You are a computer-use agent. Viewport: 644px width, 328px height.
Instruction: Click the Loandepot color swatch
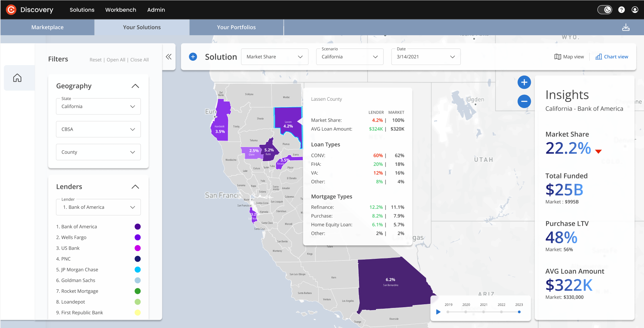pyautogui.click(x=138, y=302)
